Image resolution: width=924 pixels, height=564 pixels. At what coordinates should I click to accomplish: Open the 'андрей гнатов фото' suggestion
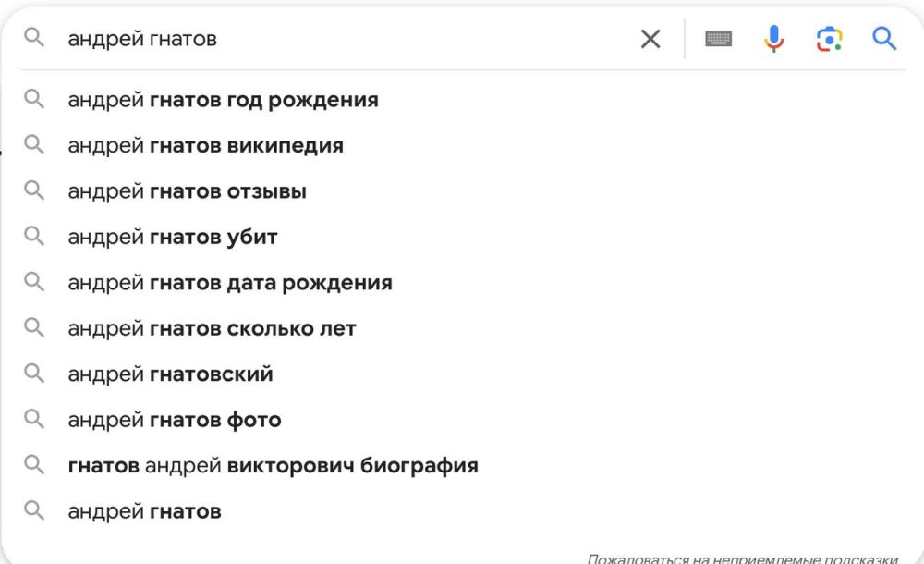tap(174, 419)
